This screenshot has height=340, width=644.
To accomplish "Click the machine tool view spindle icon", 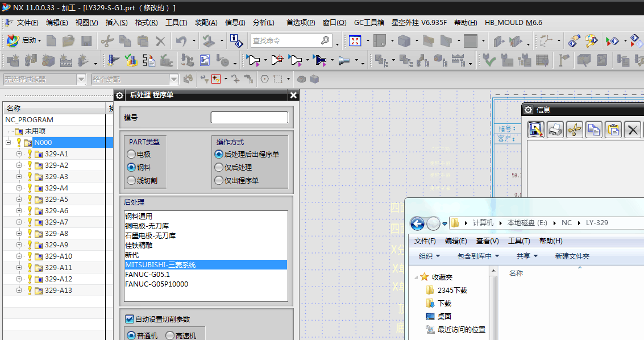I will tap(344, 61).
